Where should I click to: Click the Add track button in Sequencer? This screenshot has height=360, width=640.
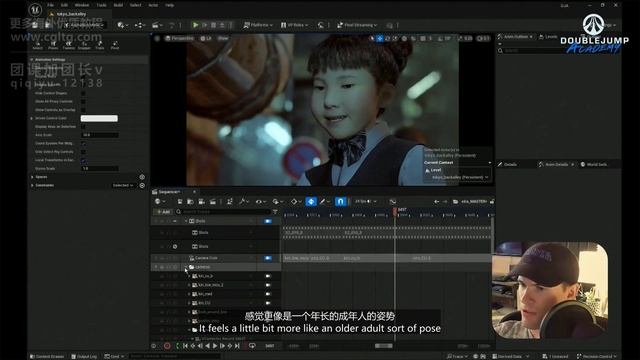(163, 212)
